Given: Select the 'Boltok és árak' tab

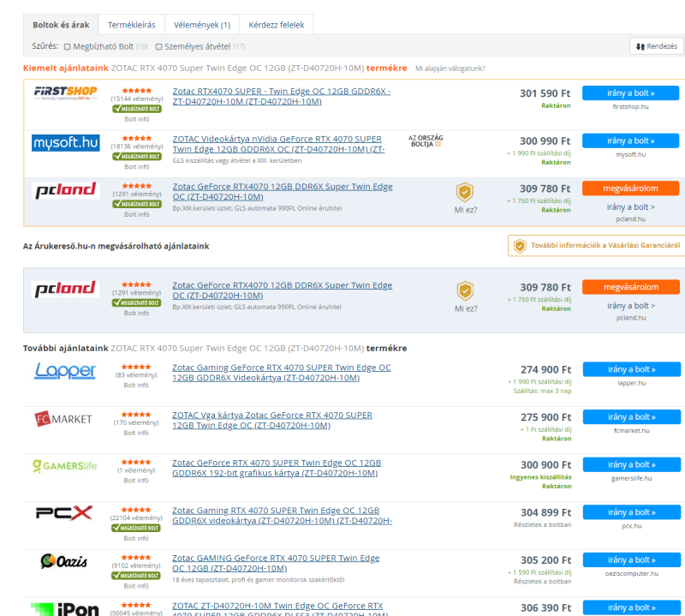Looking at the screenshot, I should [x=61, y=25].
